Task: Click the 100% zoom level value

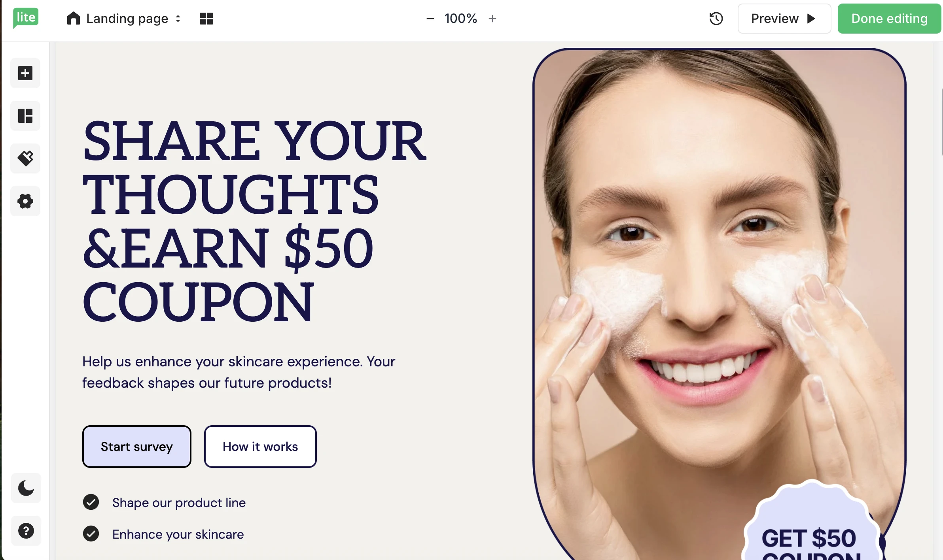Action: (x=461, y=19)
